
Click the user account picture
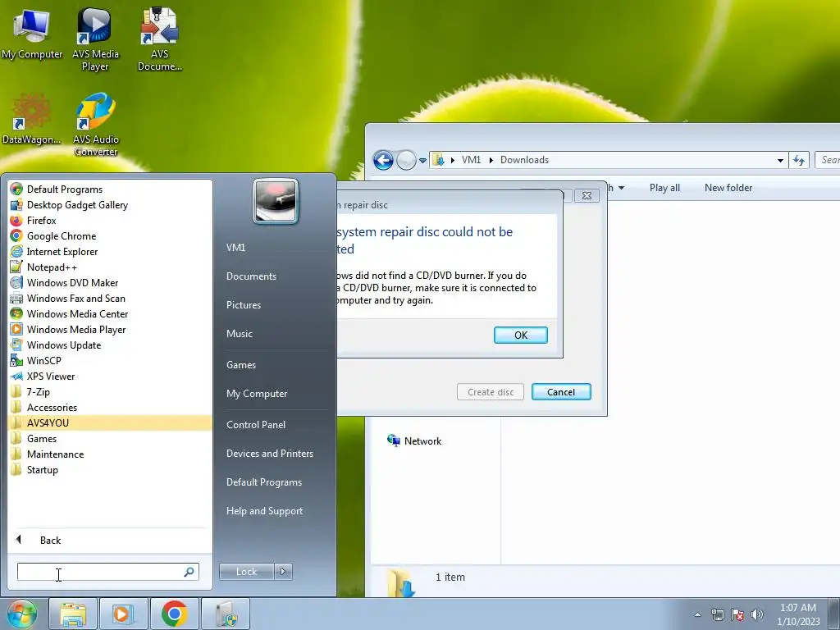tap(276, 201)
